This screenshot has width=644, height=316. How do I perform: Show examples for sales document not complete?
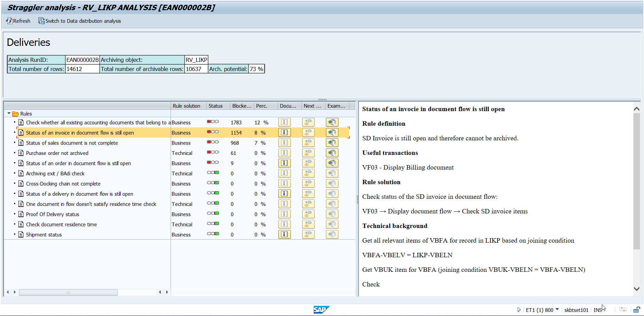[332, 143]
